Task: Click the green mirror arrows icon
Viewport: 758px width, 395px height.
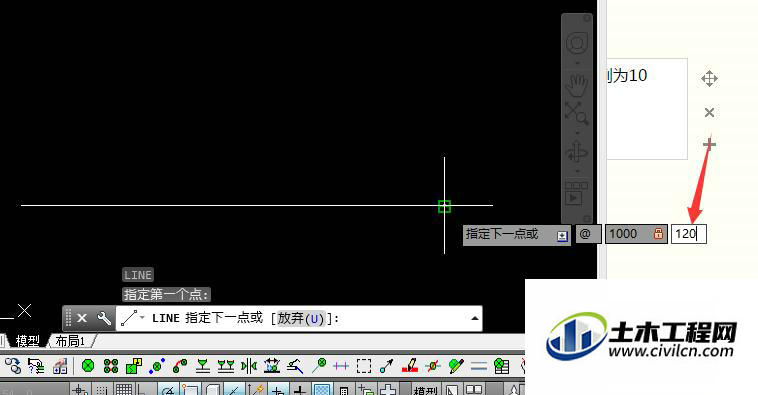Action: (248, 366)
